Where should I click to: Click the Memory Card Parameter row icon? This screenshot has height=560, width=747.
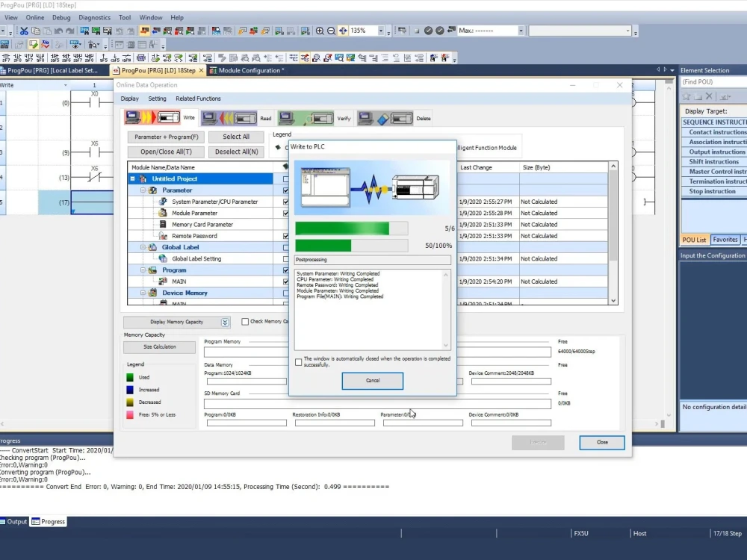163,224
